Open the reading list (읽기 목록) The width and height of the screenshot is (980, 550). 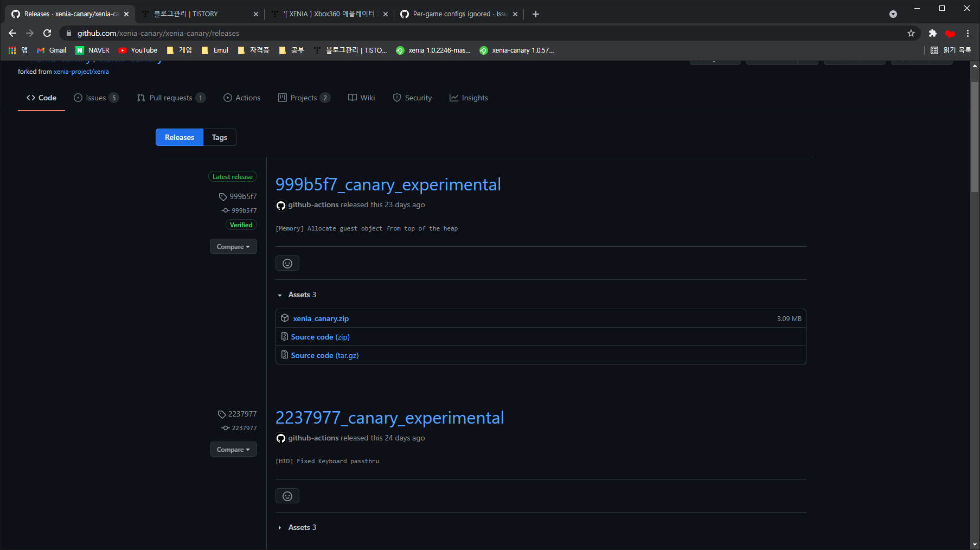coord(951,50)
